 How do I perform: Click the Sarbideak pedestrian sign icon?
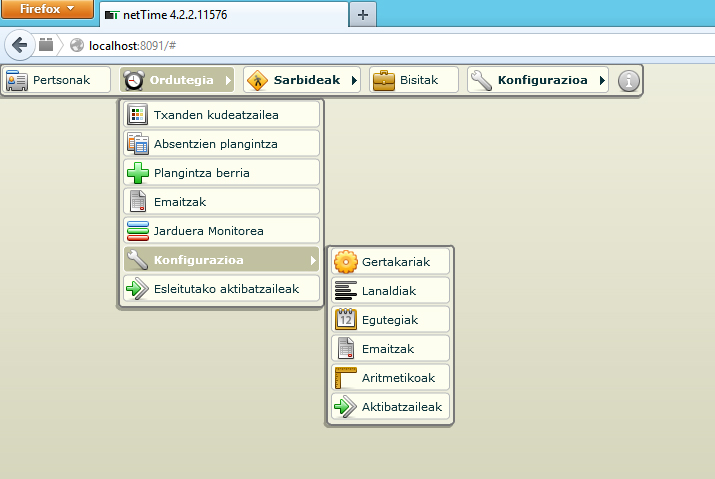257,80
